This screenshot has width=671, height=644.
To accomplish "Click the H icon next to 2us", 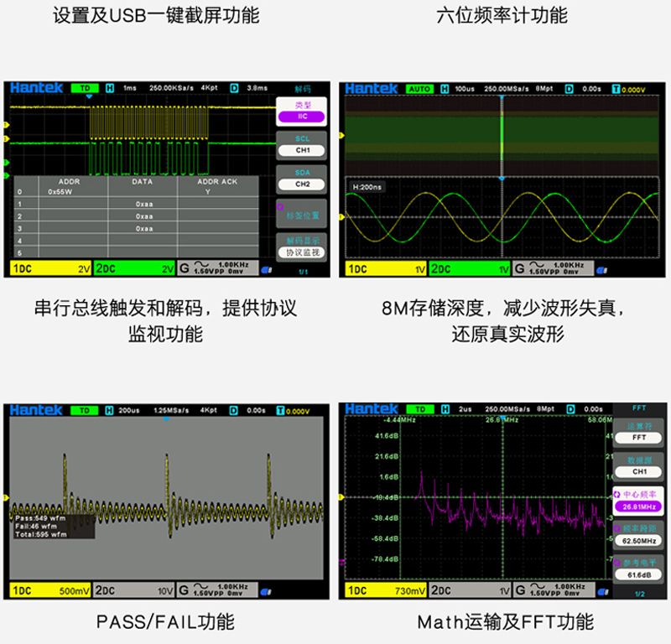I will pyautogui.click(x=445, y=409).
